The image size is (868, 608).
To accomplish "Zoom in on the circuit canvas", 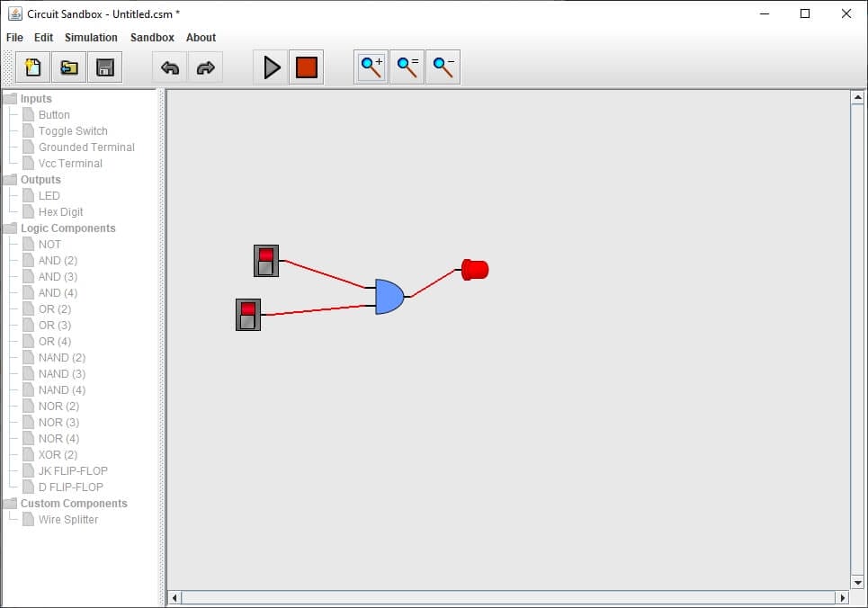I will tap(370, 67).
